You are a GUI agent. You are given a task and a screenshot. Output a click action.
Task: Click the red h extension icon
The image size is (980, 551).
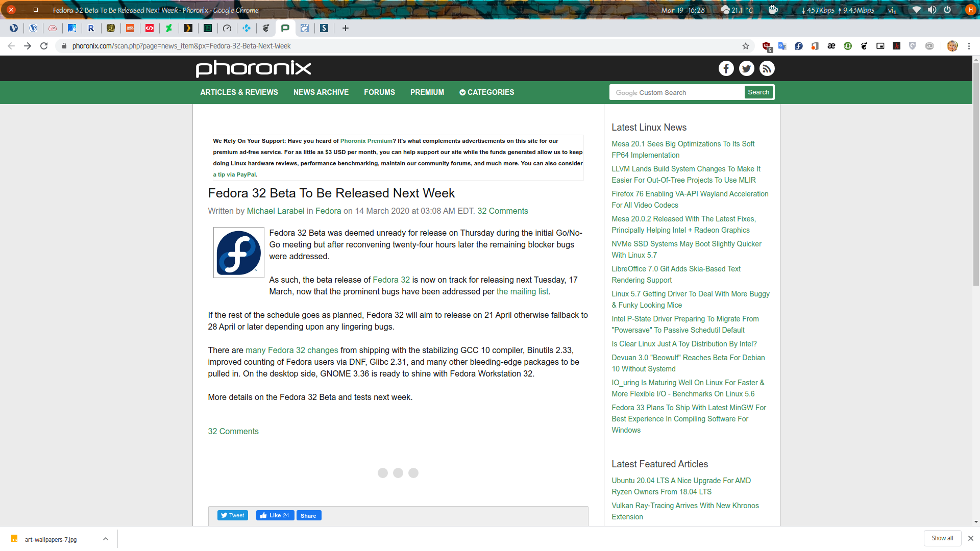897,46
